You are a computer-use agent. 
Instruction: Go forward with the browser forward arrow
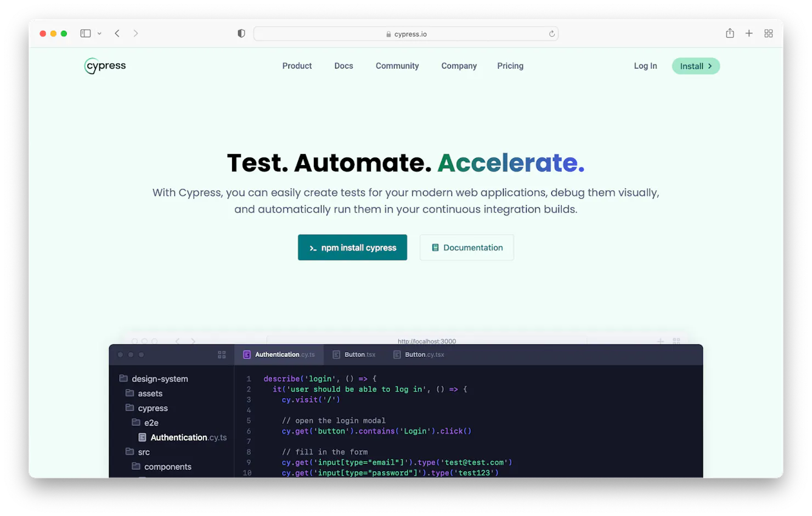(136, 33)
